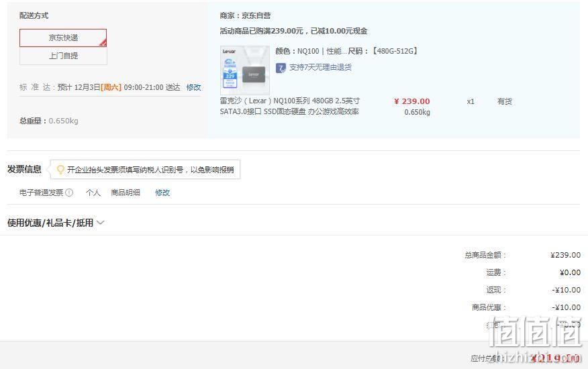Screen dimensions: 588x369
Task: Click the 商家：京东自营 seller label
Action: pos(245,15)
